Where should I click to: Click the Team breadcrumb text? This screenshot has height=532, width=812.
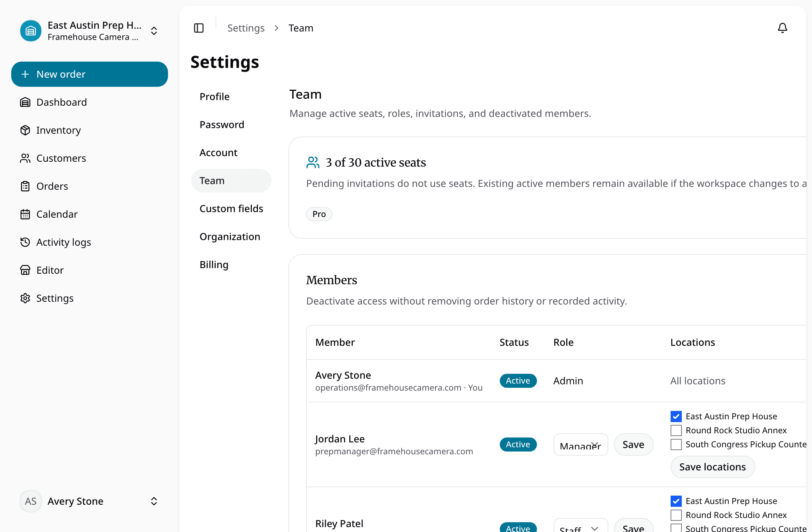click(x=301, y=28)
